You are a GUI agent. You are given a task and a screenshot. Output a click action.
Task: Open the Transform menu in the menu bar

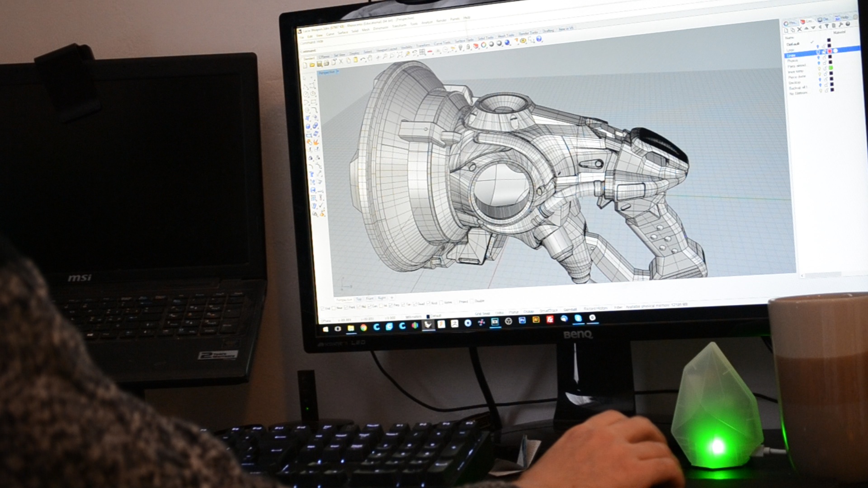click(x=399, y=26)
